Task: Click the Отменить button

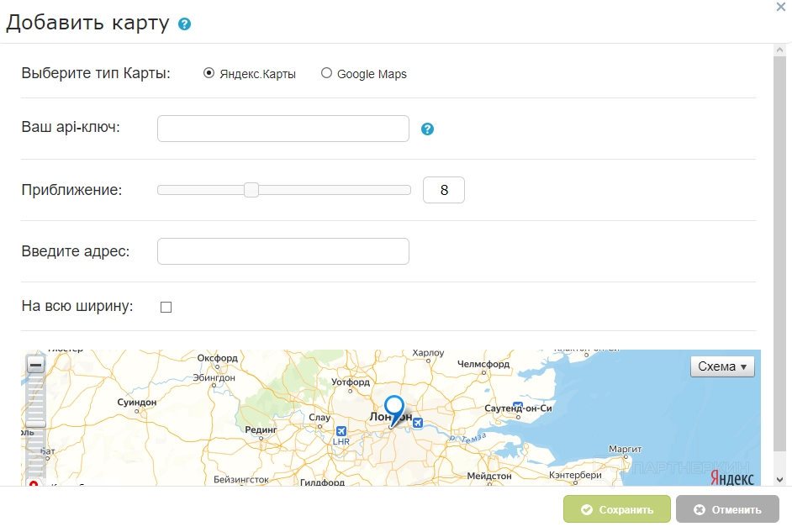Action: (727, 509)
